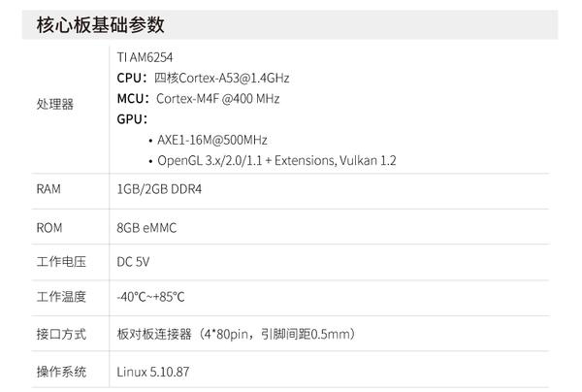Click the DC 5V value
The height and width of the screenshot is (392, 582).
point(133,262)
